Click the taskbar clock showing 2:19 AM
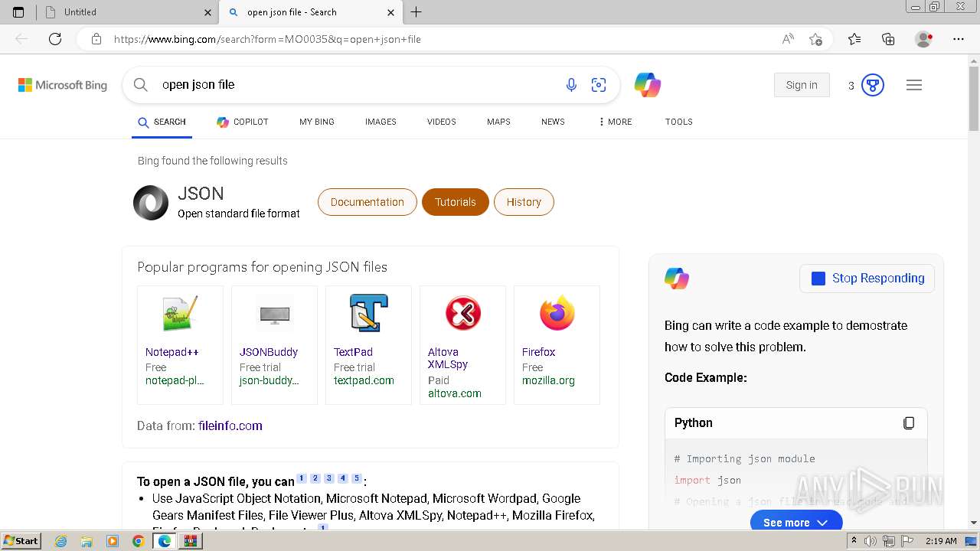 pyautogui.click(x=941, y=541)
